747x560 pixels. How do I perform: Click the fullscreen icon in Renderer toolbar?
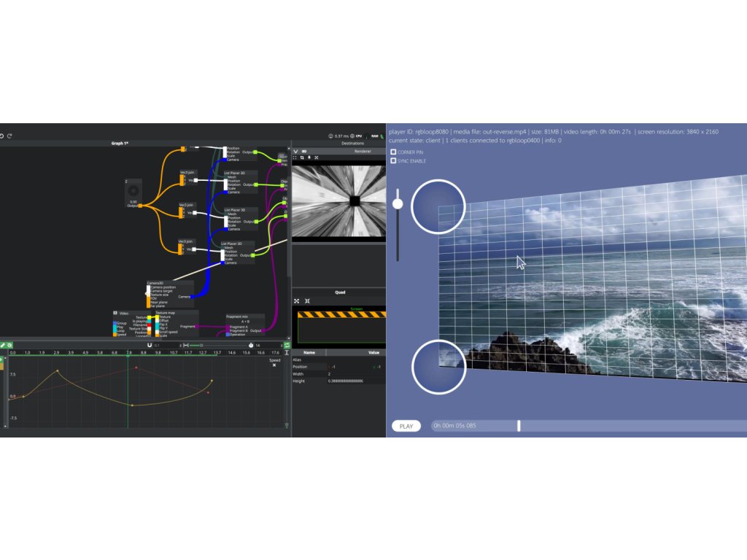coord(317,157)
